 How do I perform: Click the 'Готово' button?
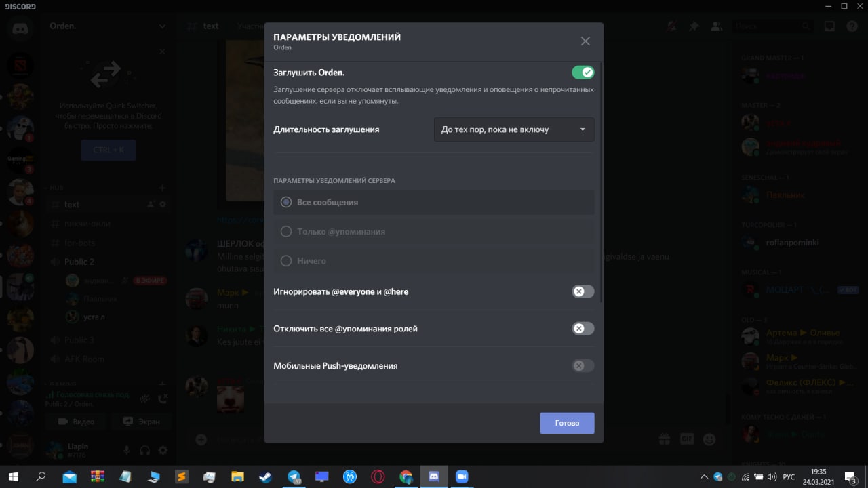click(567, 423)
